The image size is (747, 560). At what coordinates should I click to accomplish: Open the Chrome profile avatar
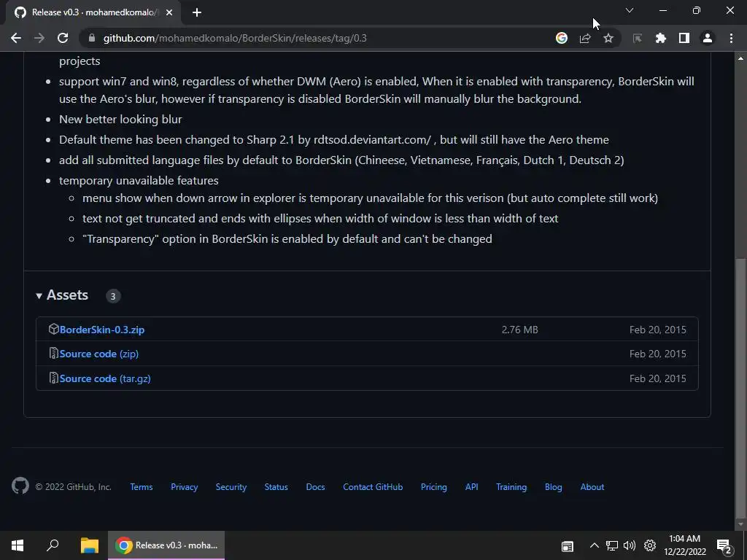(x=708, y=38)
